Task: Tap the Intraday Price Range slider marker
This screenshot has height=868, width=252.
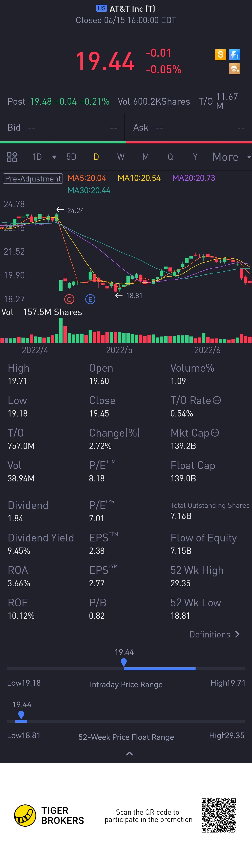Action: coord(124,662)
